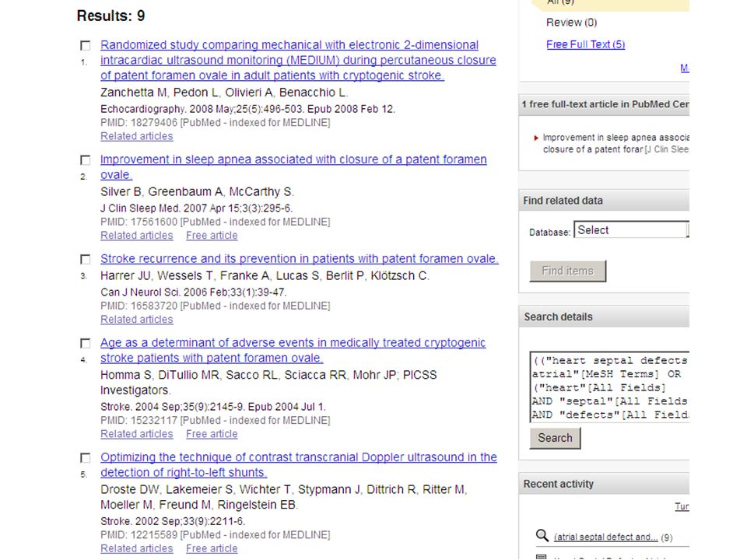
Task: View Related articles for PMID 18279406
Action: (x=137, y=136)
